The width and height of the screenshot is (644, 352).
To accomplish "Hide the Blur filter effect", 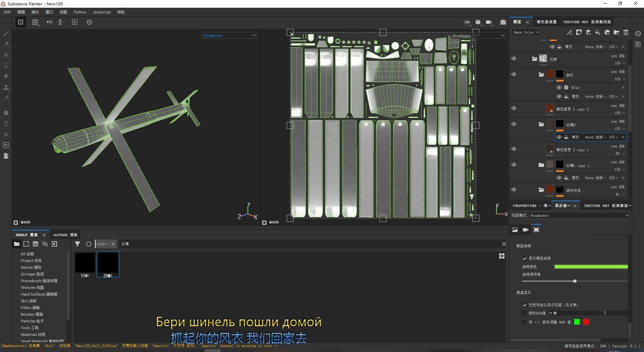I will (x=559, y=87).
